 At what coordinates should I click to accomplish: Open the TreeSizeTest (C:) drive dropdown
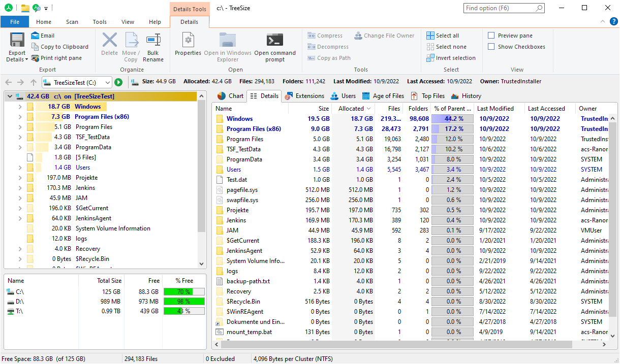click(x=107, y=82)
